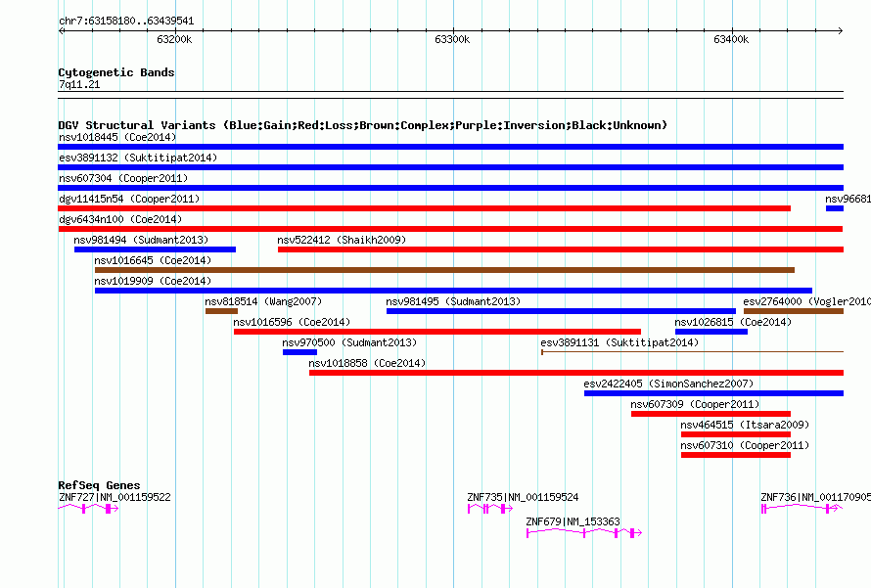The height and width of the screenshot is (588, 871).
Task: Open variant nsv981494 (Sudmant2013) label
Action: [x=141, y=240]
